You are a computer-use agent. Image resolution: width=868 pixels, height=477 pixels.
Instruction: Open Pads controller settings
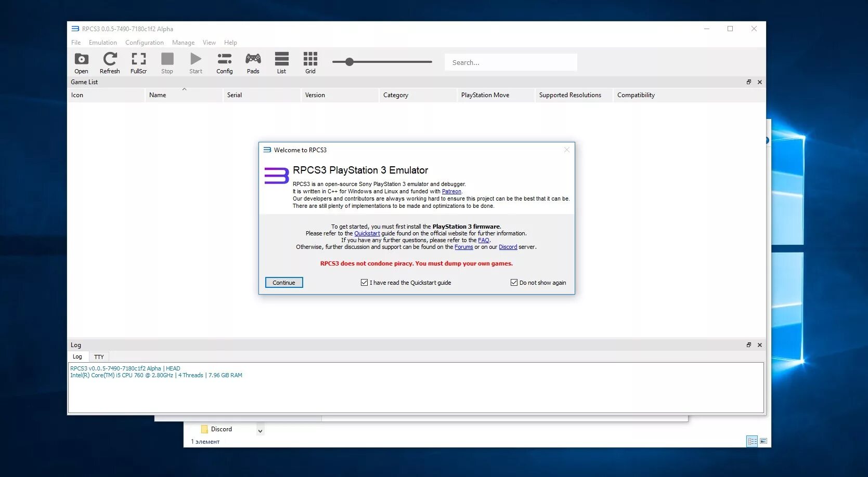click(x=253, y=63)
